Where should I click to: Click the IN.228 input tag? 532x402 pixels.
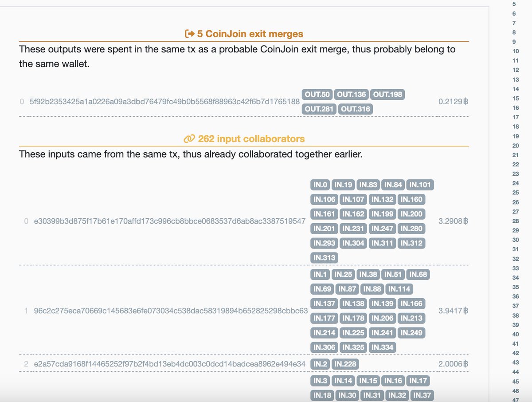click(345, 364)
